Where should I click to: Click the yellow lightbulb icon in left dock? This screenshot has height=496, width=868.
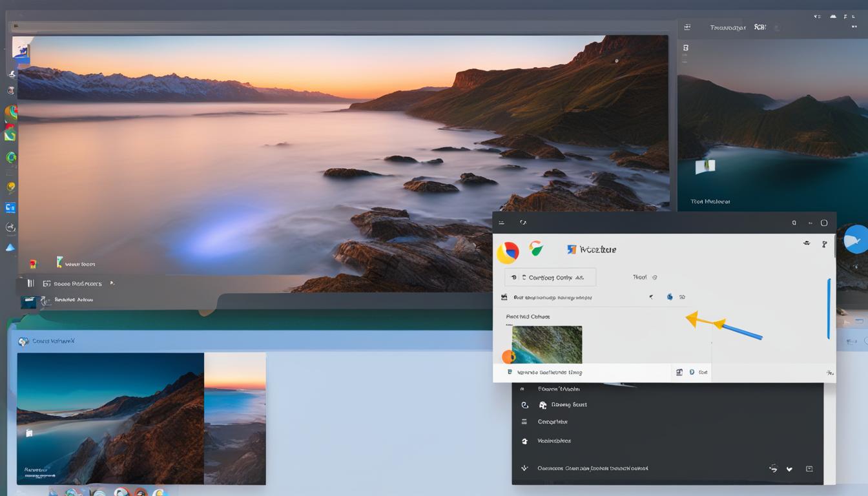11,187
